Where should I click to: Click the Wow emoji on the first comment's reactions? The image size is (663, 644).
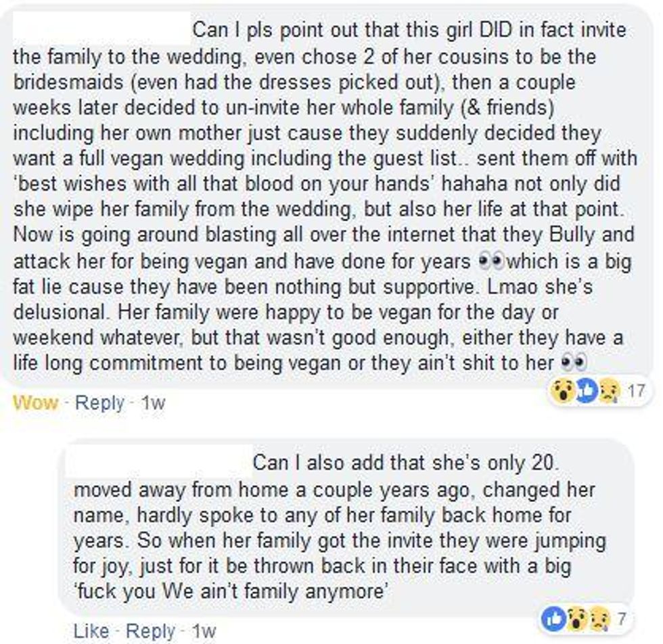563,391
